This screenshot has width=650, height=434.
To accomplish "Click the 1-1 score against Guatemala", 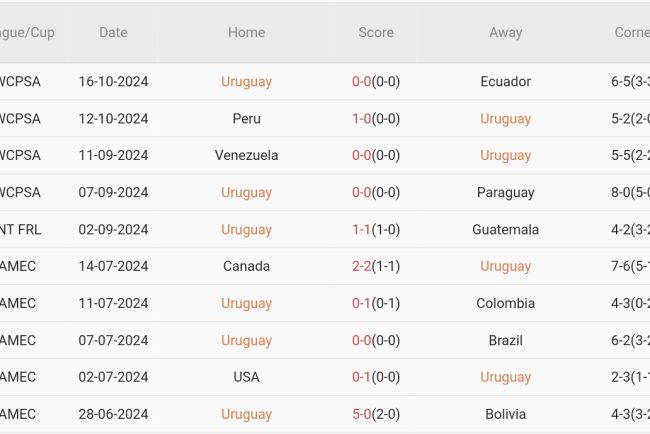I will 362,229.
